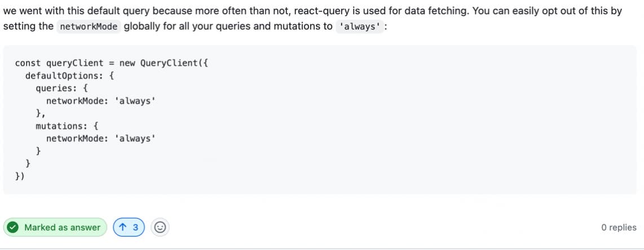Viewport: 644px width, 250px height.
Task: Click the mutations: { code line
Action: 67,126
